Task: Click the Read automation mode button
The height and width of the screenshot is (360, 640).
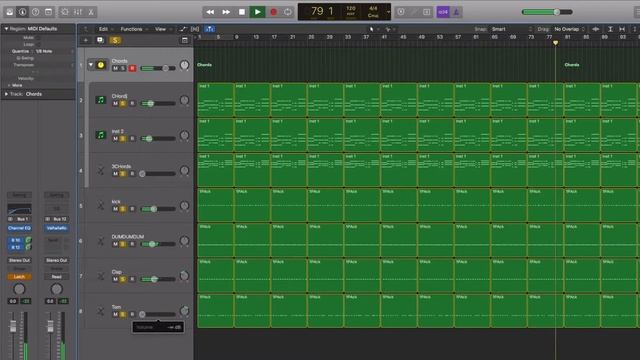Action: click(57, 277)
